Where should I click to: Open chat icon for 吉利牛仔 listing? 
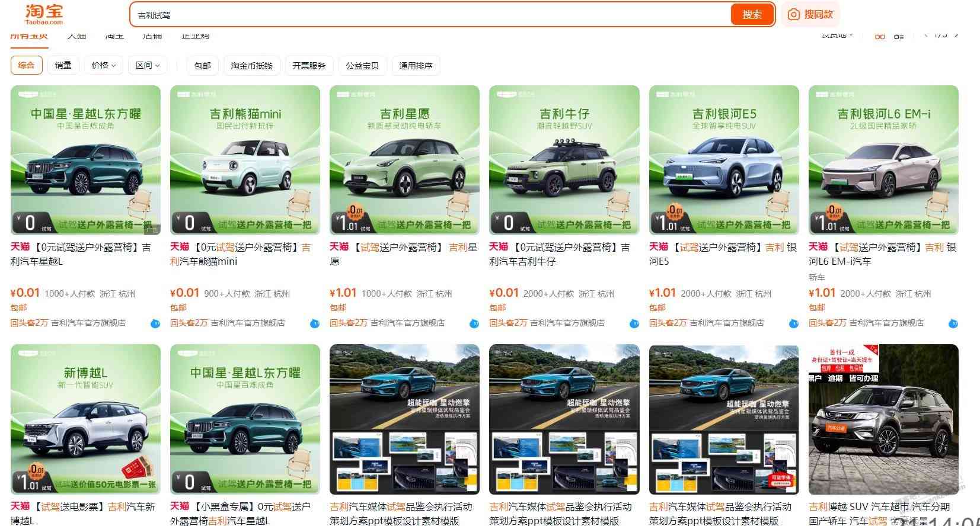(634, 323)
